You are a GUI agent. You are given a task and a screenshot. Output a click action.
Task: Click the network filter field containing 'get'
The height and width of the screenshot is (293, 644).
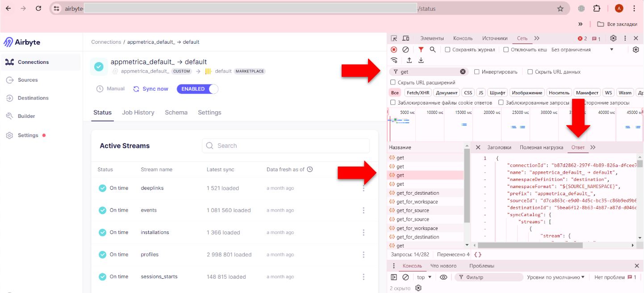[428, 71]
